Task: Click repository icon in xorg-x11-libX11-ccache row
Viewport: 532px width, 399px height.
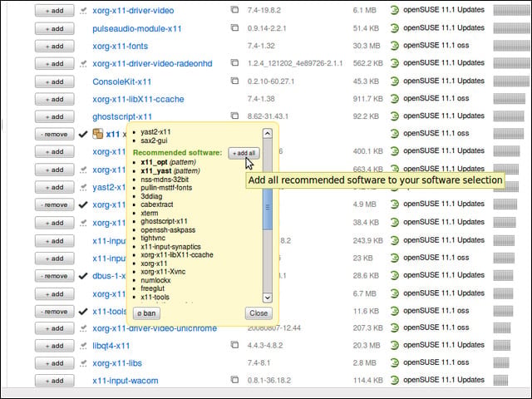Action: coord(394,99)
